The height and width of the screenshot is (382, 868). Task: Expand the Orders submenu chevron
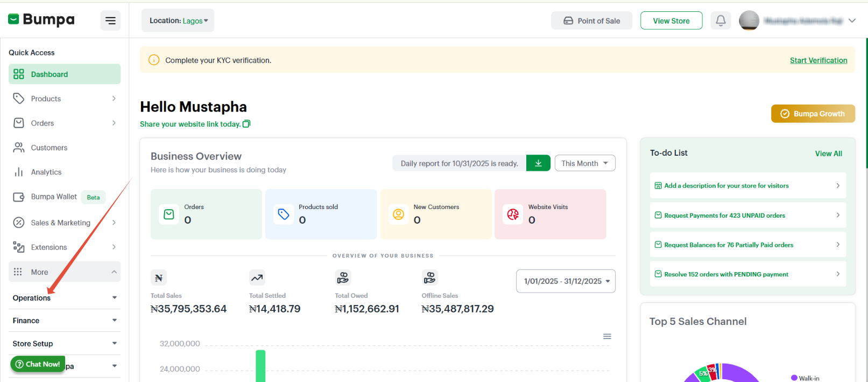tap(114, 123)
